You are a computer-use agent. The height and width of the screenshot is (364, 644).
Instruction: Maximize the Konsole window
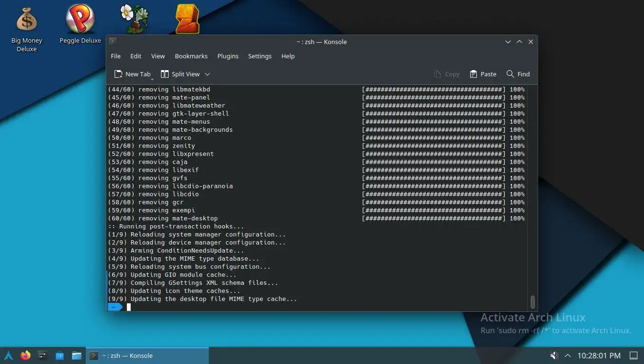click(x=519, y=42)
